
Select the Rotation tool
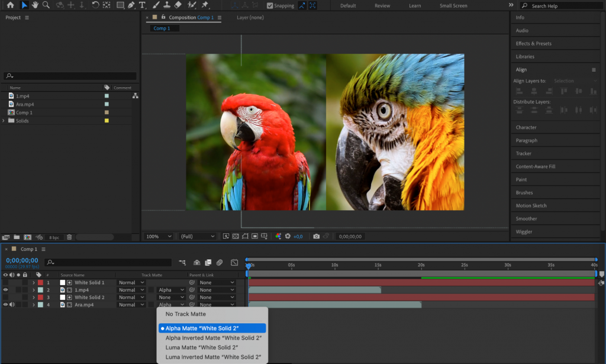pos(95,6)
